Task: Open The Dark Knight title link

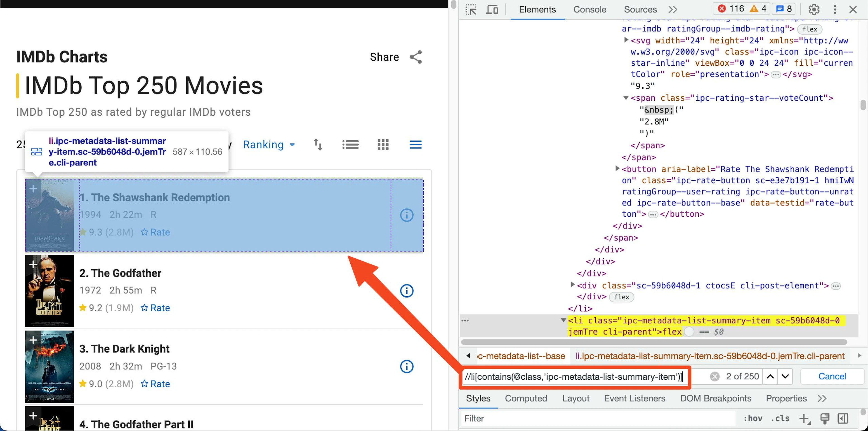Action: point(124,349)
